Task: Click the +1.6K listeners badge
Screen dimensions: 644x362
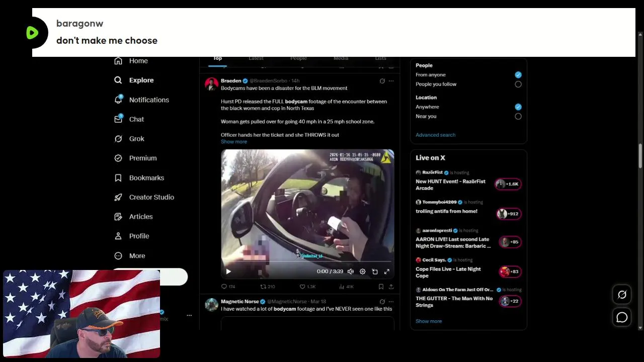Action: 507,184
